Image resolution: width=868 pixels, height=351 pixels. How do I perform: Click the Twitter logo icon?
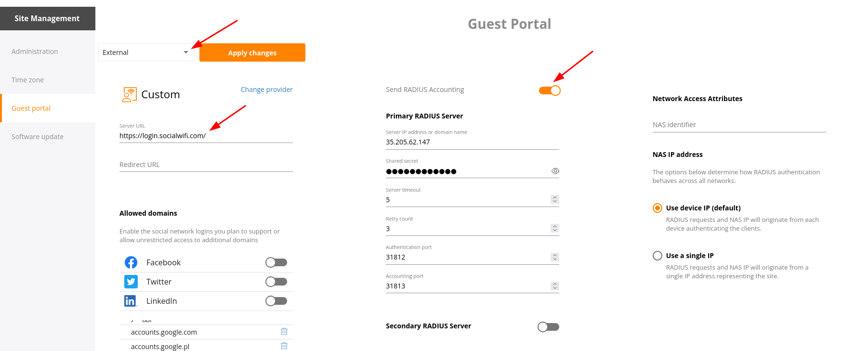[131, 282]
